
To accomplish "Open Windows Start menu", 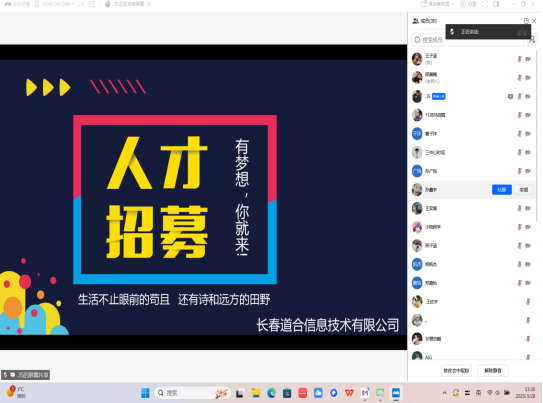I will 145,393.
